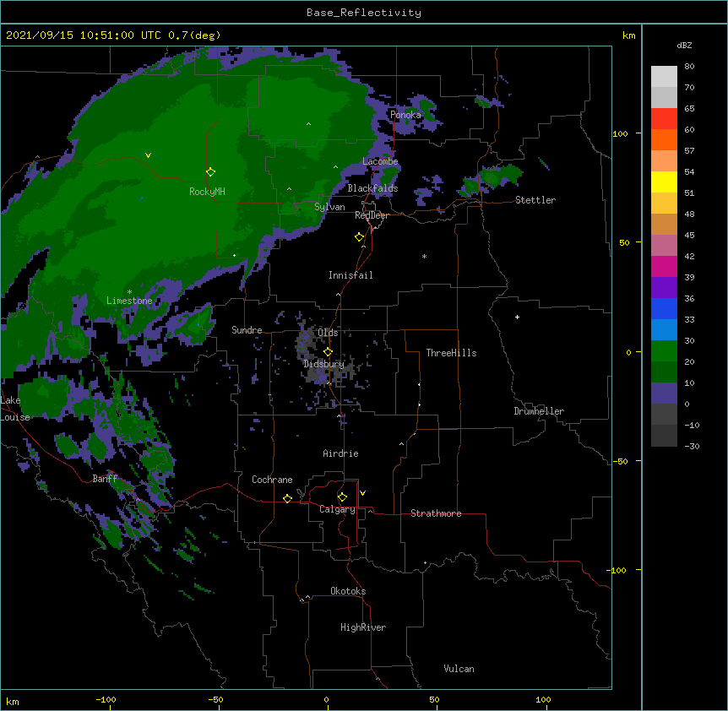
Task: Click the RockyMH label
Action: point(207,192)
